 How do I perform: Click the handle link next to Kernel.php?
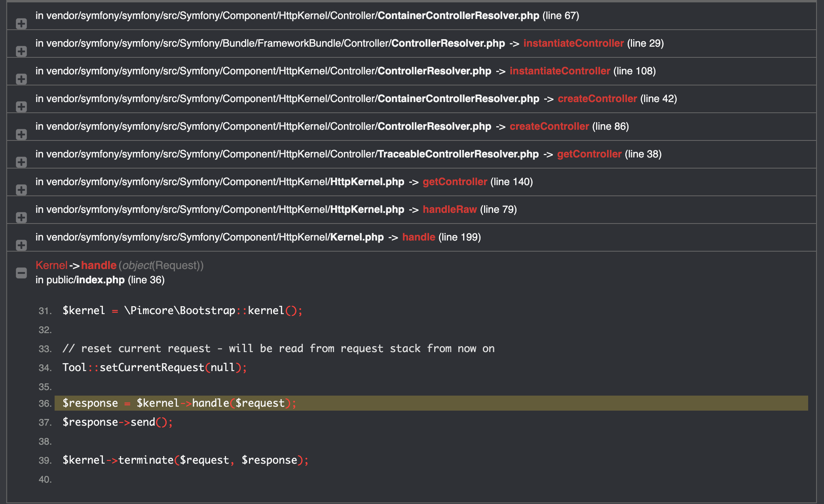pos(418,237)
